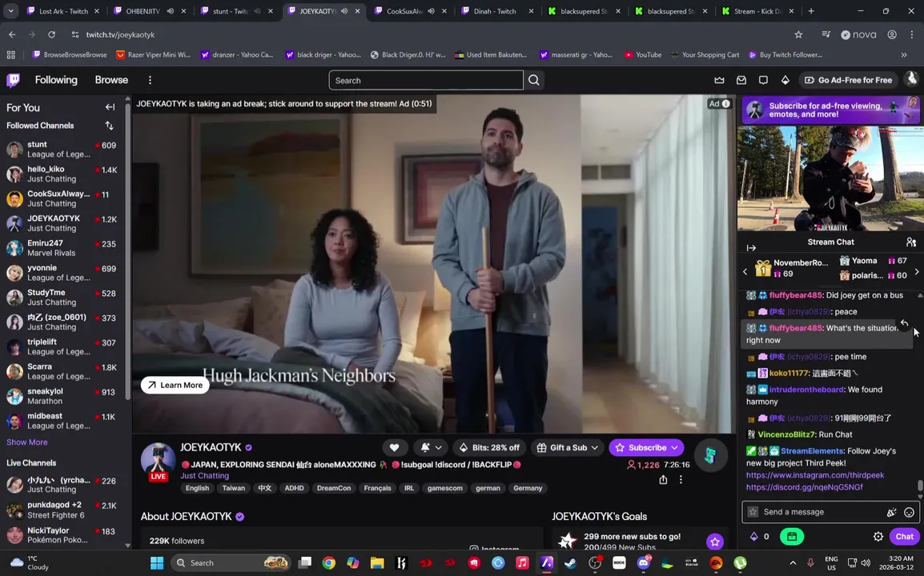Expand bookmarks overflow chevron
This screenshot has height=576, width=924.
point(904,54)
